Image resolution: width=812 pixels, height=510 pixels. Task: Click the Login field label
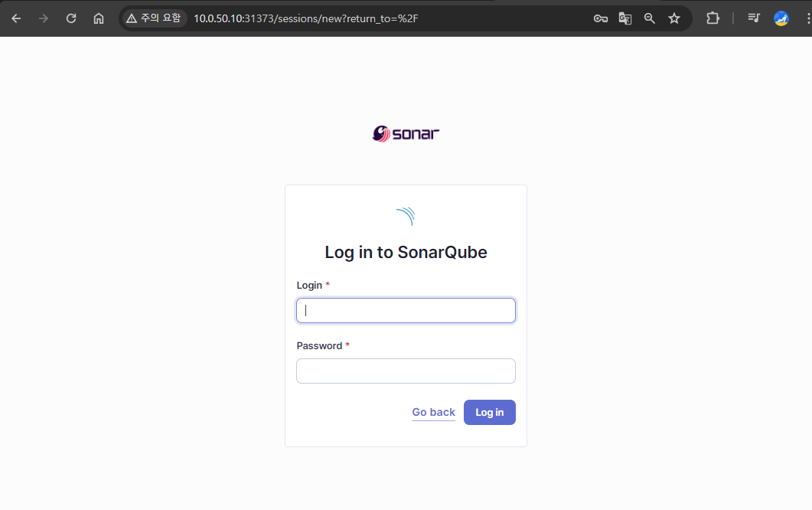(309, 286)
